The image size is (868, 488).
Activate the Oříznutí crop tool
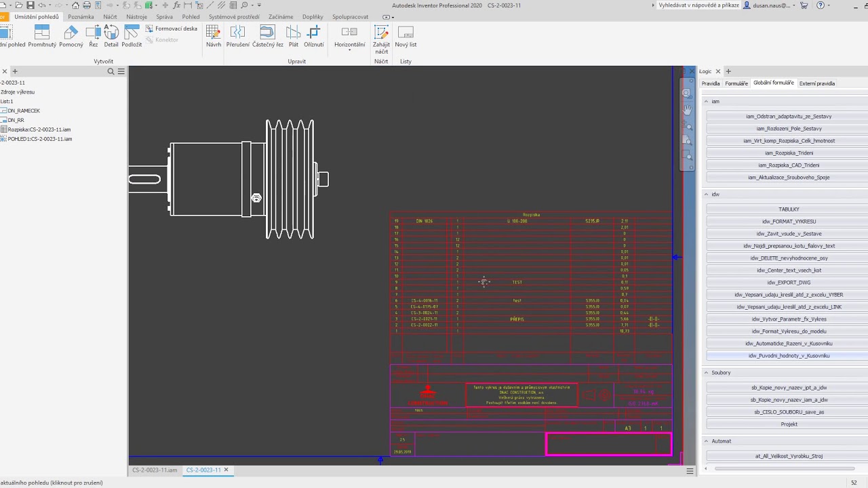click(x=313, y=37)
